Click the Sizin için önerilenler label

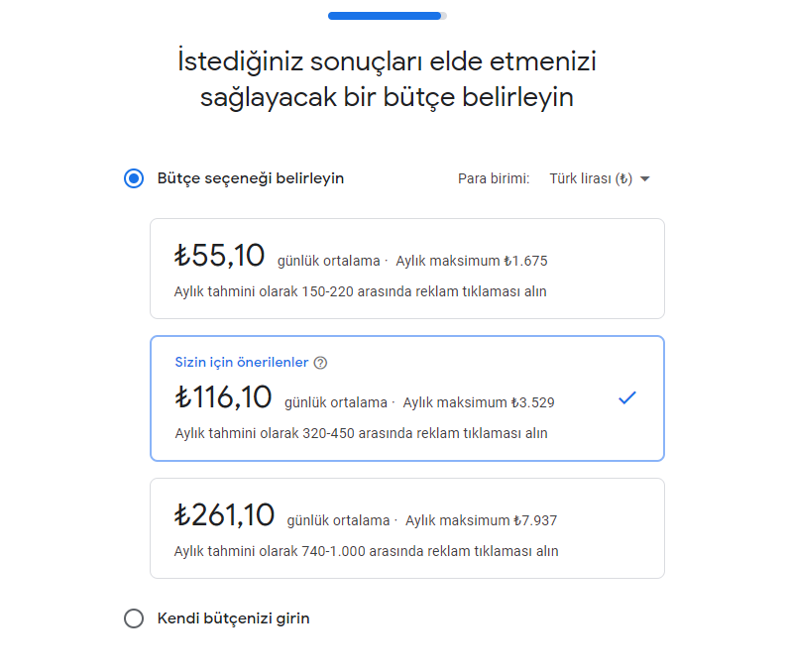pos(242,363)
